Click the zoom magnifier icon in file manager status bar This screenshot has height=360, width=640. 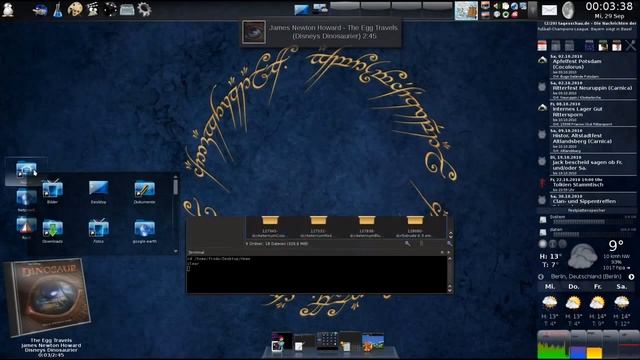tap(407, 244)
